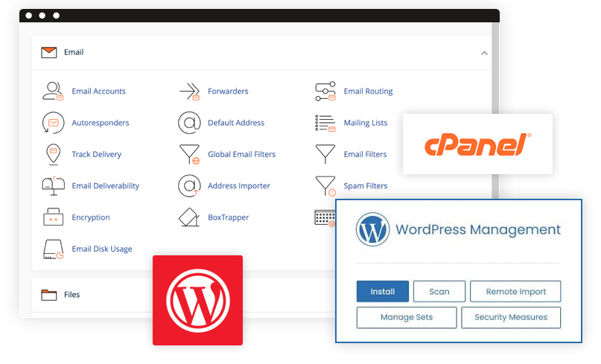
Task: Open Remote Import in WordPress Management
Action: coord(515,292)
